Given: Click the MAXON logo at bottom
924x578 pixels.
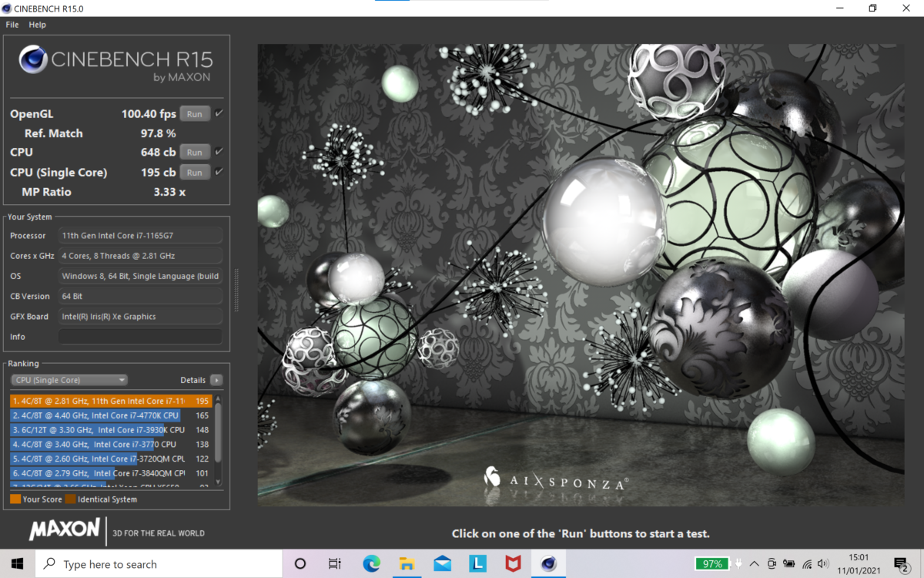Looking at the screenshot, I should pos(65,529).
